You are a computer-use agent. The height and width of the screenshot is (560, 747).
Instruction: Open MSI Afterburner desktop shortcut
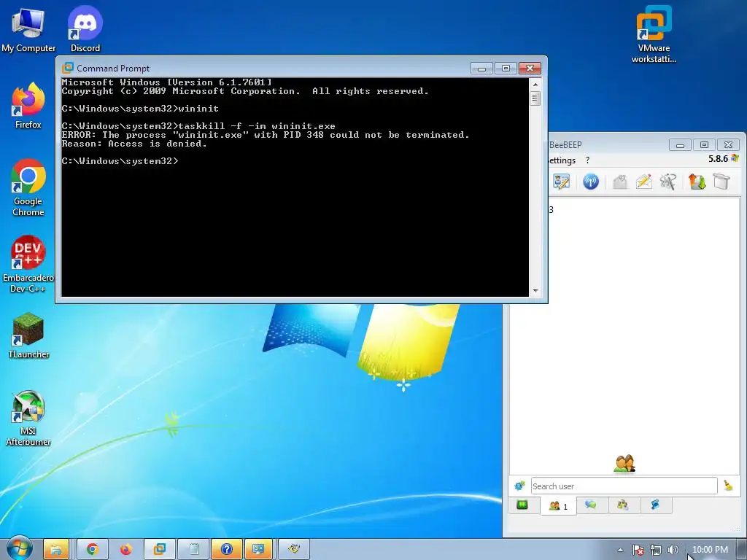(x=28, y=418)
